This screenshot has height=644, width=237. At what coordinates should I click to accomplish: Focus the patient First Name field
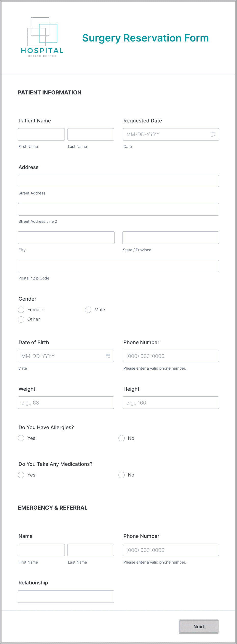(41, 134)
